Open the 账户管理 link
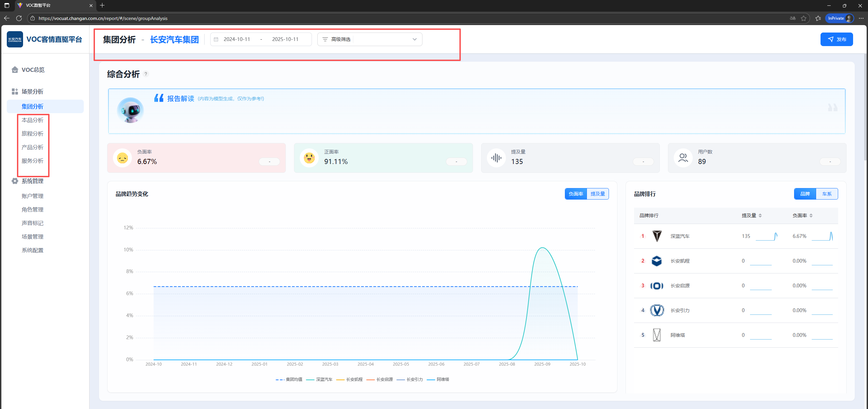The width and height of the screenshot is (868, 409). [x=33, y=196]
